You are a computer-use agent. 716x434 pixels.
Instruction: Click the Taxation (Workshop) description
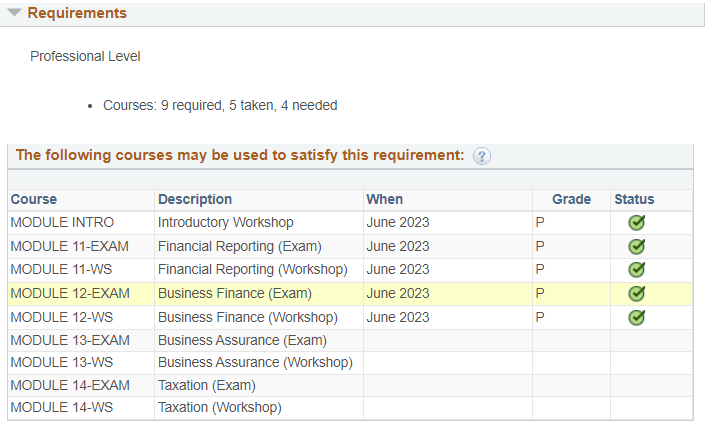pyautogui.click(x=220, y=408)
